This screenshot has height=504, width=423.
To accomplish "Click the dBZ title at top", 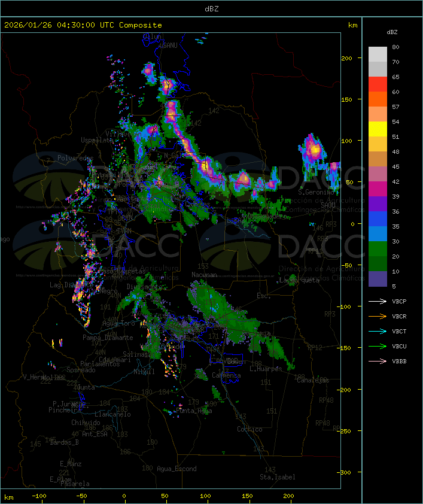I will click(x=211, y=8).
